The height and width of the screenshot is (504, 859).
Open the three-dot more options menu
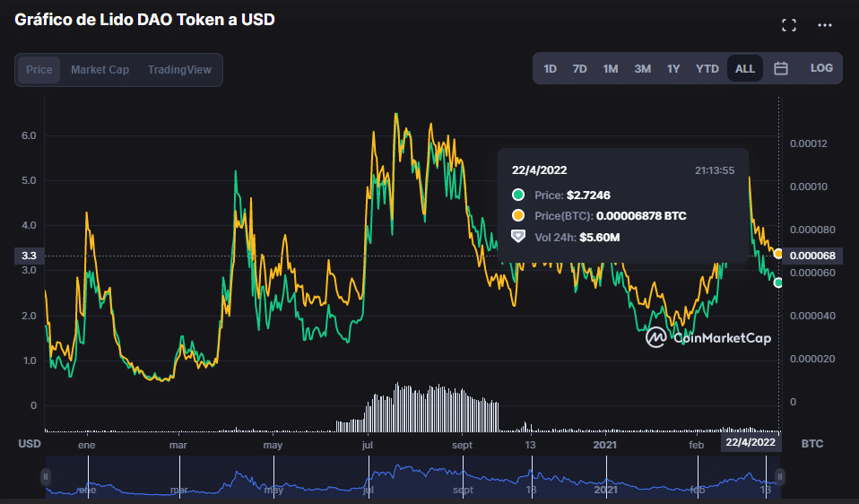pos(825,25)
